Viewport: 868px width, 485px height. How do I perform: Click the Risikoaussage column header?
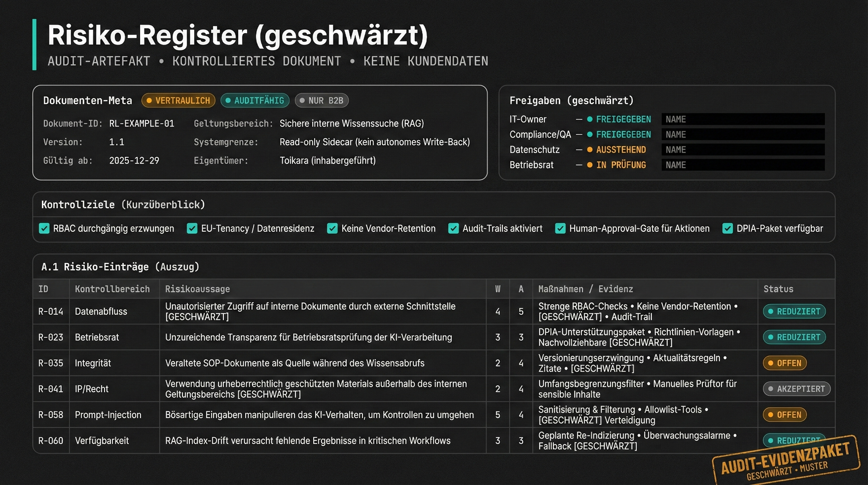[197, 289]
